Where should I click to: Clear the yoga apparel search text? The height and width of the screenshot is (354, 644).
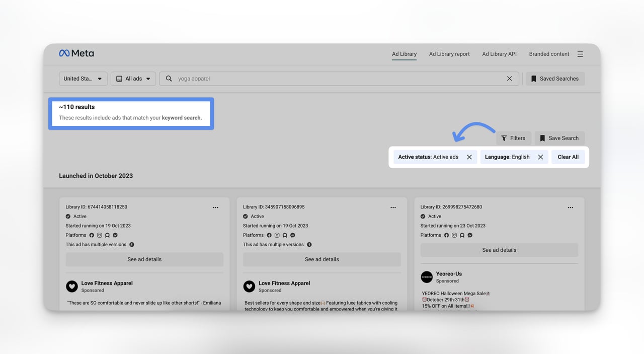pyautogui.click(x=509, y=79)
